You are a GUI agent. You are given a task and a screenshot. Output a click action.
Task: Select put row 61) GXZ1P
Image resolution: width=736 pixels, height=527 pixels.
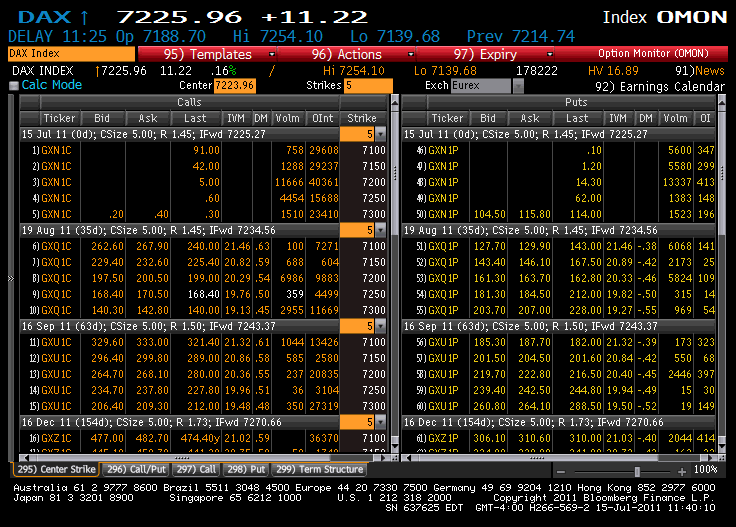[559, 438]
